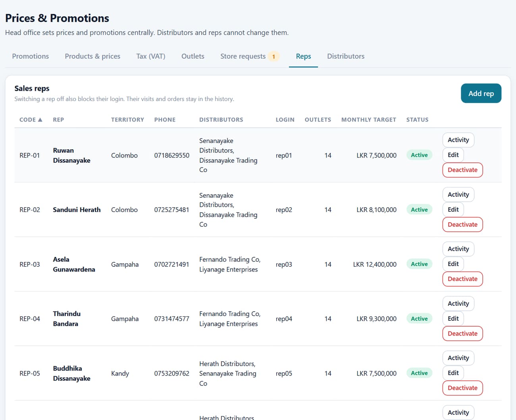
Task: Edit rep REP-01 details
Action: point(453,155)
